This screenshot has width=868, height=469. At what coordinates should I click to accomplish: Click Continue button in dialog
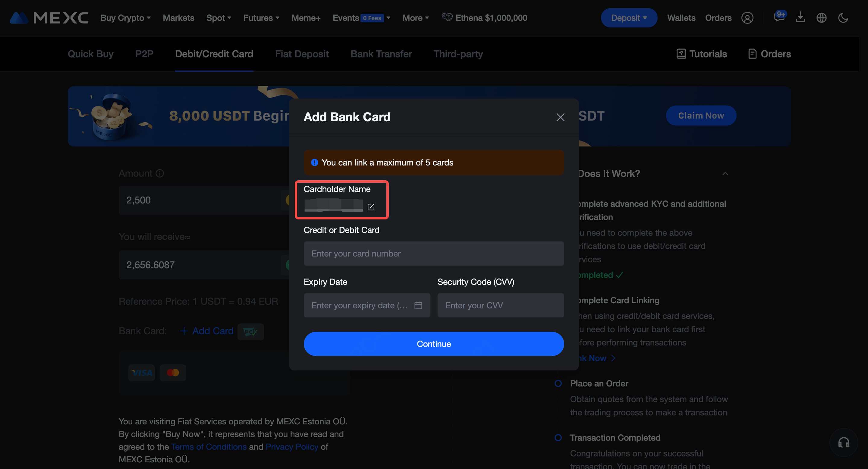click(434, 344)
